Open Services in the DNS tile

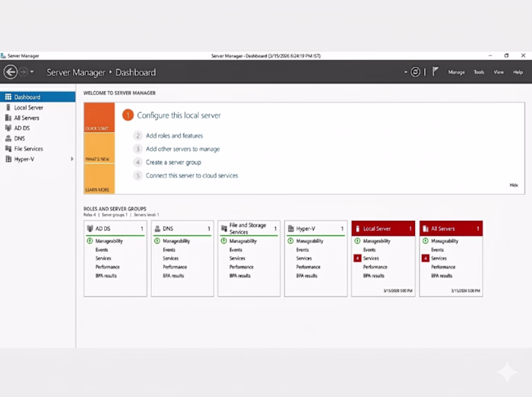coord(171,258)
